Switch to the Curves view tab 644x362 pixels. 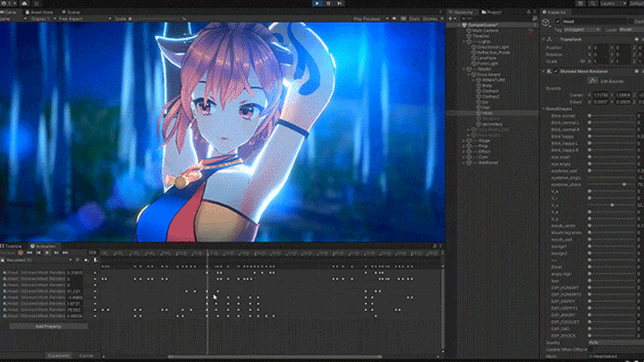[x=86, y=356]
